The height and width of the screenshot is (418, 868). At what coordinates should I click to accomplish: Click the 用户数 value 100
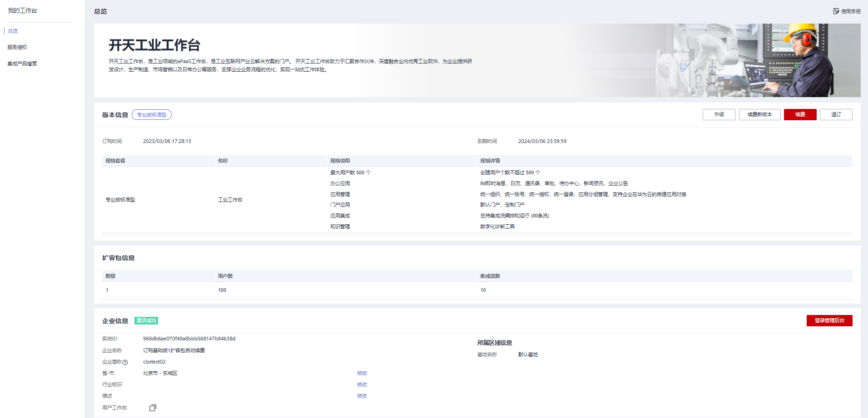coord(222,290)
